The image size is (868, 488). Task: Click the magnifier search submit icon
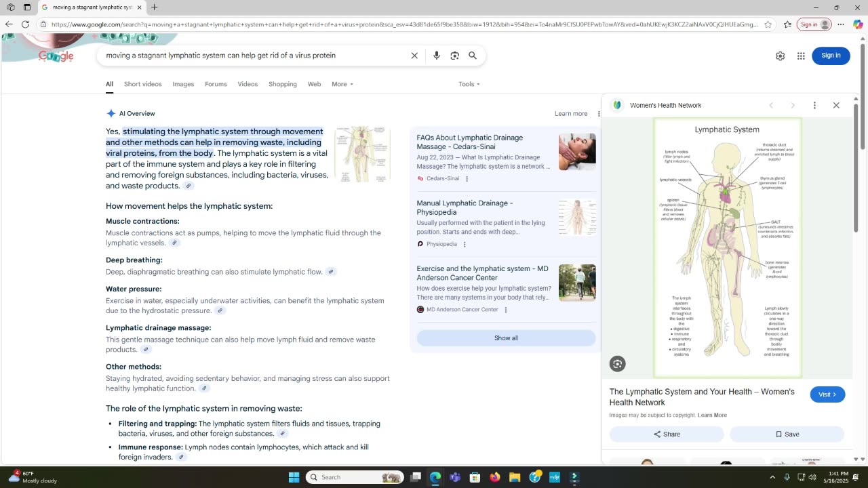[473, 56]
